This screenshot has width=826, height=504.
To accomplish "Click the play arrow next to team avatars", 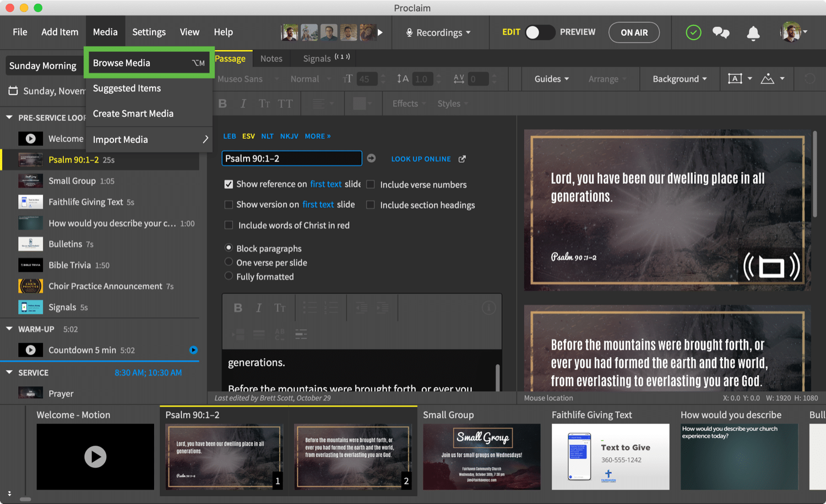I will coord(380,32).
